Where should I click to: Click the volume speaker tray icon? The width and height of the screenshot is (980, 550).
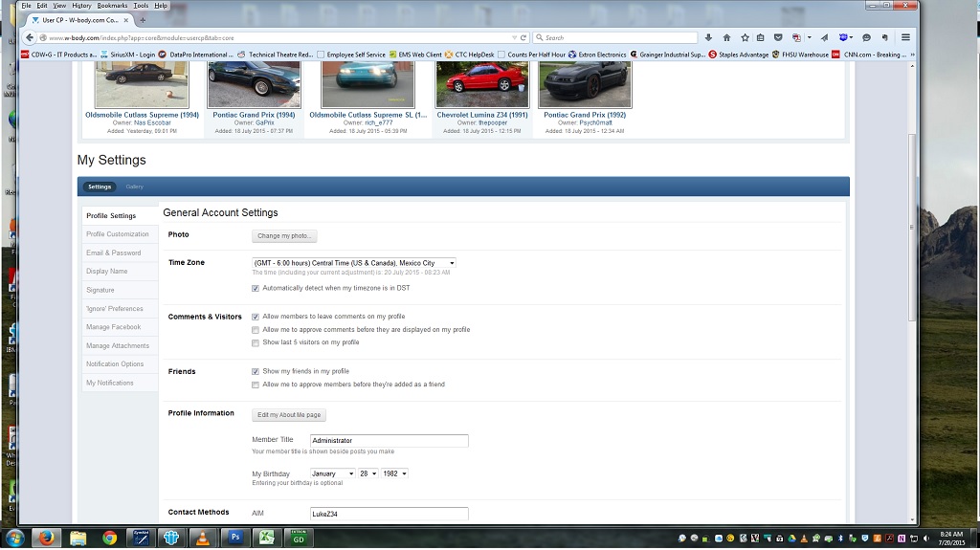point(925,539)
